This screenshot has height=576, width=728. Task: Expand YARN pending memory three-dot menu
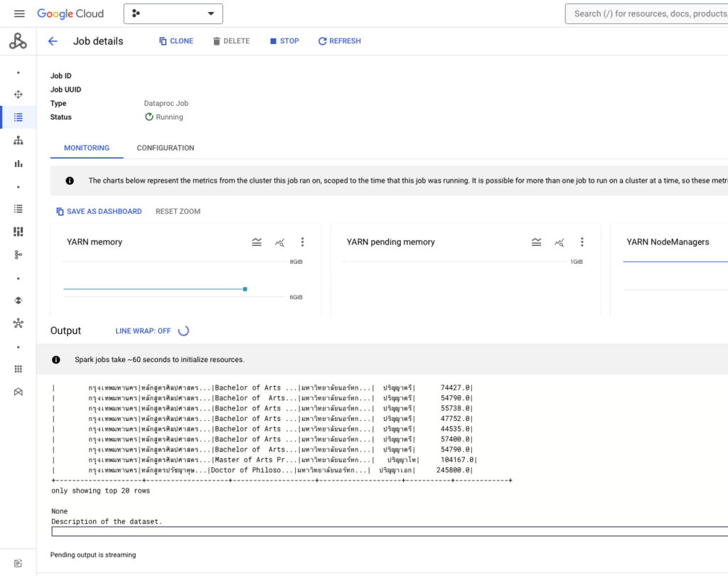[582, 242]
